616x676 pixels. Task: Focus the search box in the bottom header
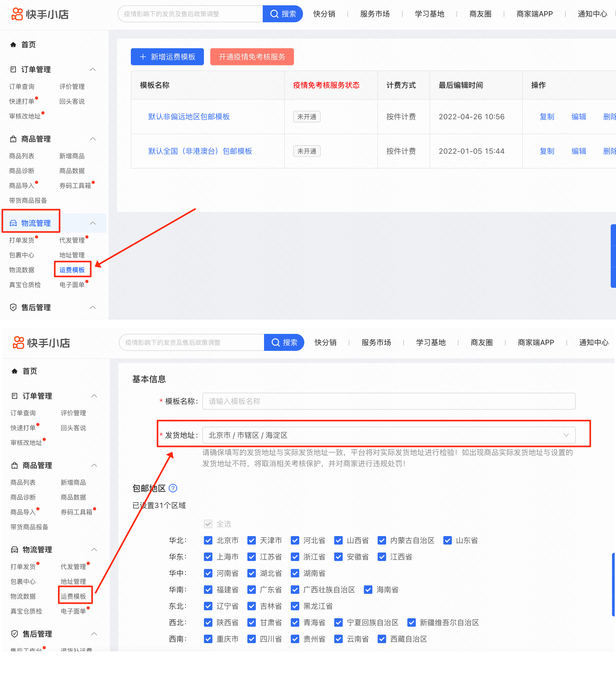[192, 342]
